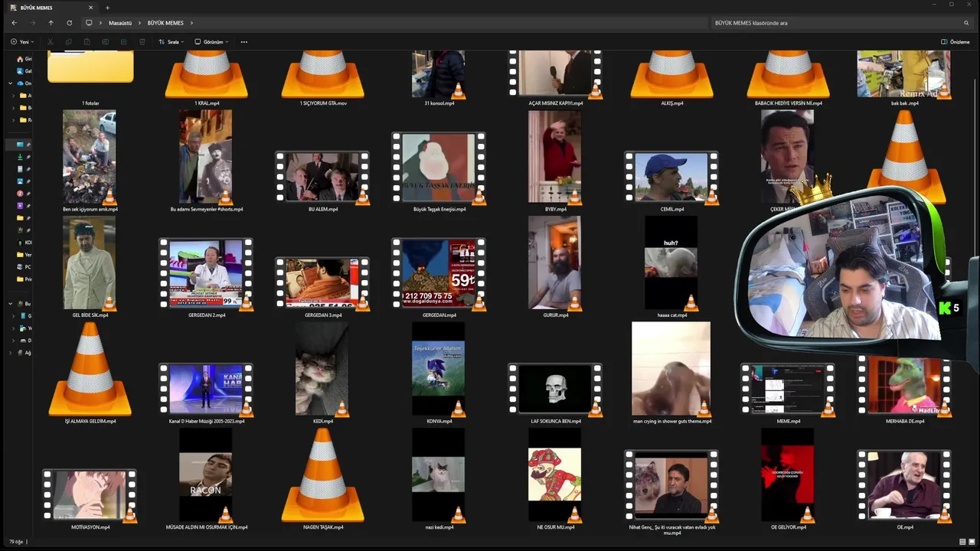Select the GERGEDAN 2.mp4 thumbnail
This screenshot has height=551, width=980.
(207, 273)
